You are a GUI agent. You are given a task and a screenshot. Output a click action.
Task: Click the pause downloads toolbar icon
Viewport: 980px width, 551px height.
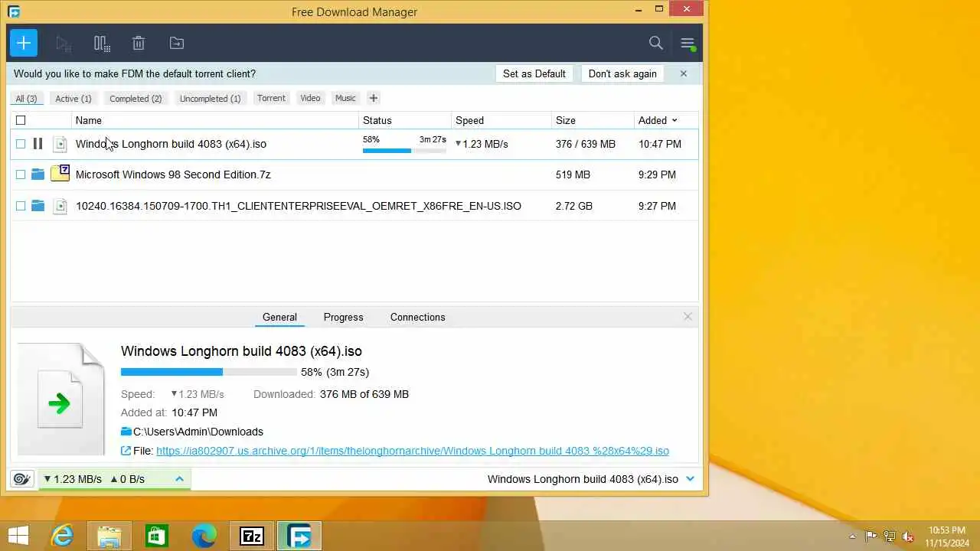[x=102, y=44]
